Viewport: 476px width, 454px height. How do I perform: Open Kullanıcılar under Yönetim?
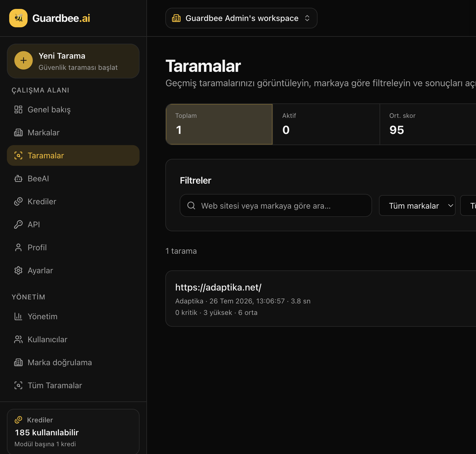[x=73, y=339]
